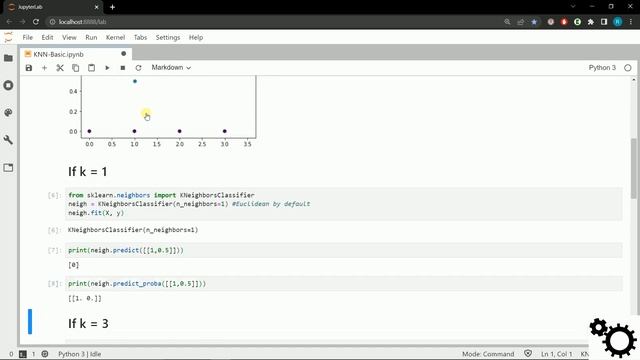
Task: Open the cell type Markdown dropdown
Action: (x=171, y=68)
